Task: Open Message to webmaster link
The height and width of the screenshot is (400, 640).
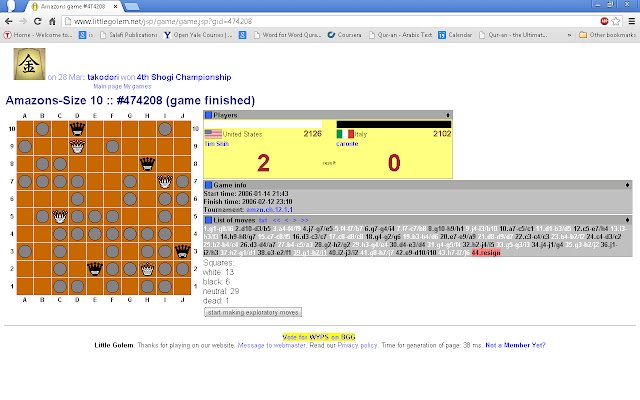Action: [271, 345]
